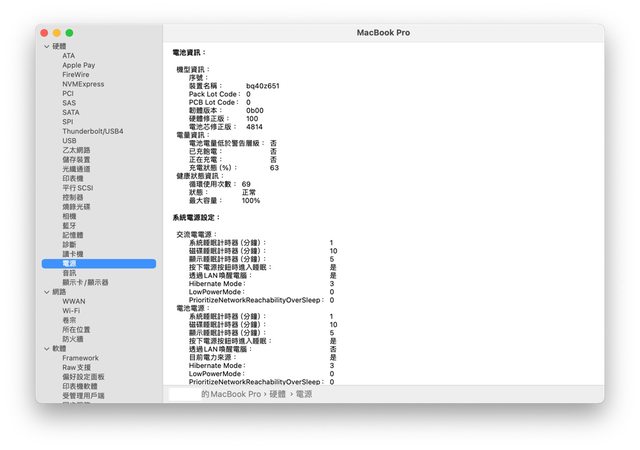Select Framework under 軟體
The image size is (640, 450).
pyautogui.click(x=80, y=358)
